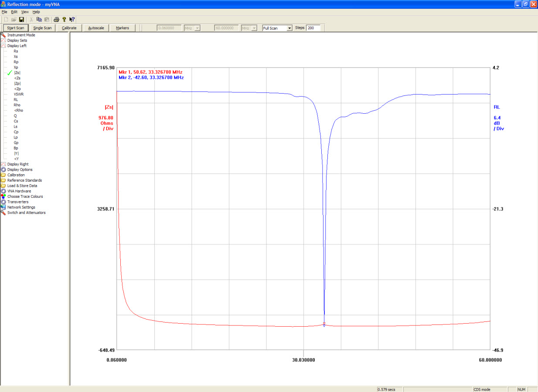
Task: Click the Display Left tree node
Action: [17, 46]
